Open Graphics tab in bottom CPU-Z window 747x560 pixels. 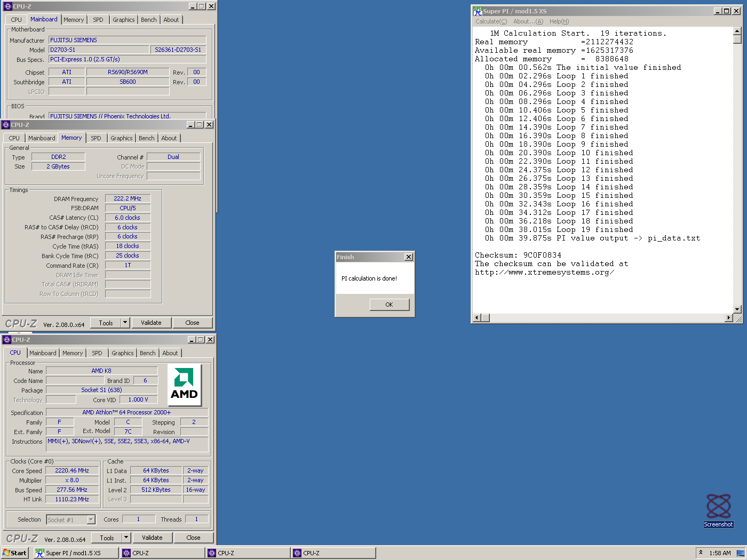point(123,353)
